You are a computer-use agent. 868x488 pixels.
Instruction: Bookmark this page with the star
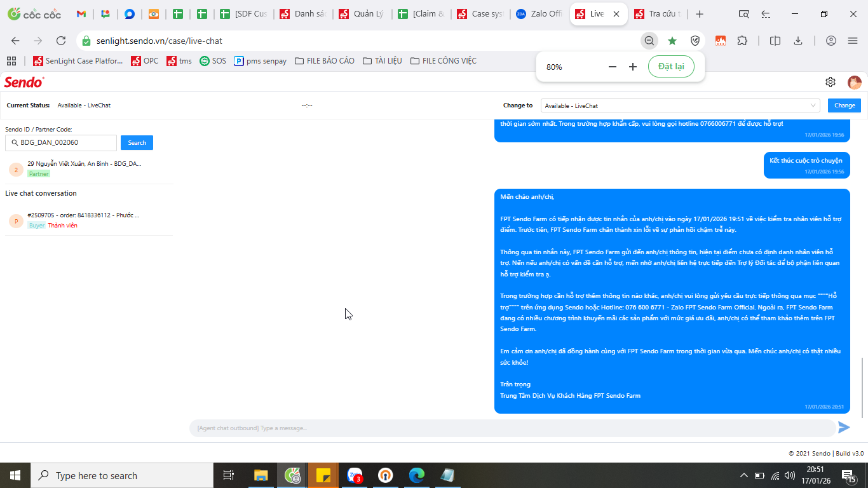coord(672,41)
